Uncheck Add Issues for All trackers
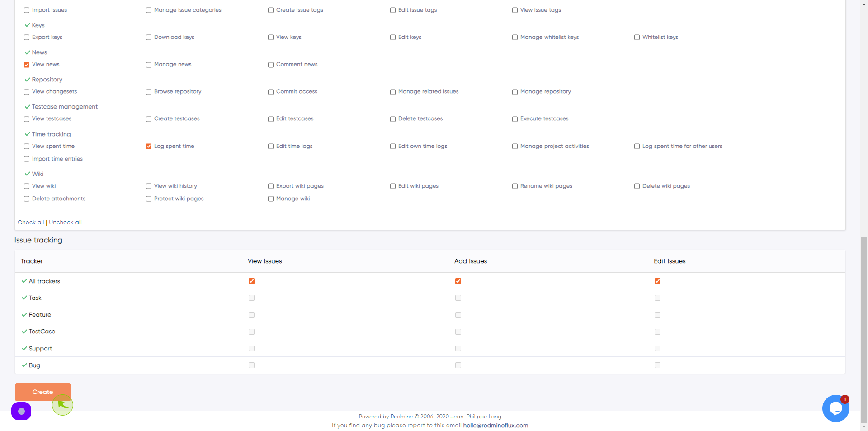868x431 pixels. (x=458, y=281)
